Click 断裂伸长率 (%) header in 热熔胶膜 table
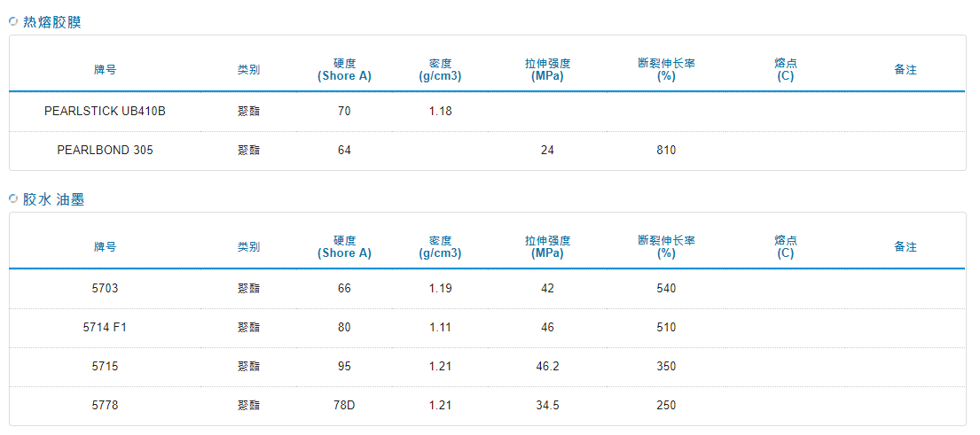 (666, 70)
